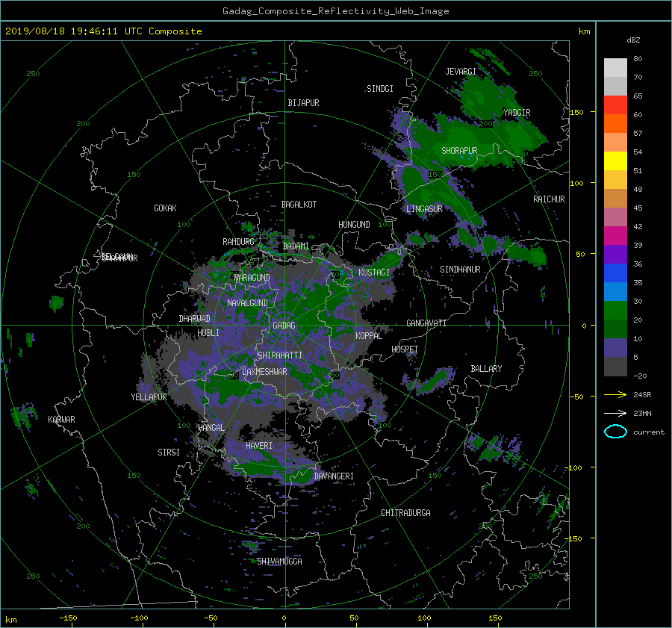Click the white 23MN arrow legend icon
Screen dimensions: 672x628
click(615, 413)
